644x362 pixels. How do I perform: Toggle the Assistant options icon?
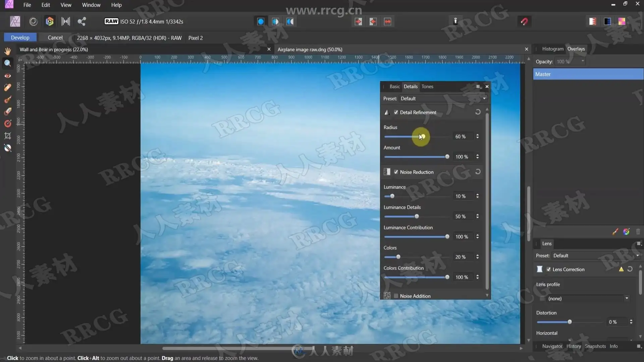coord(455,21)
